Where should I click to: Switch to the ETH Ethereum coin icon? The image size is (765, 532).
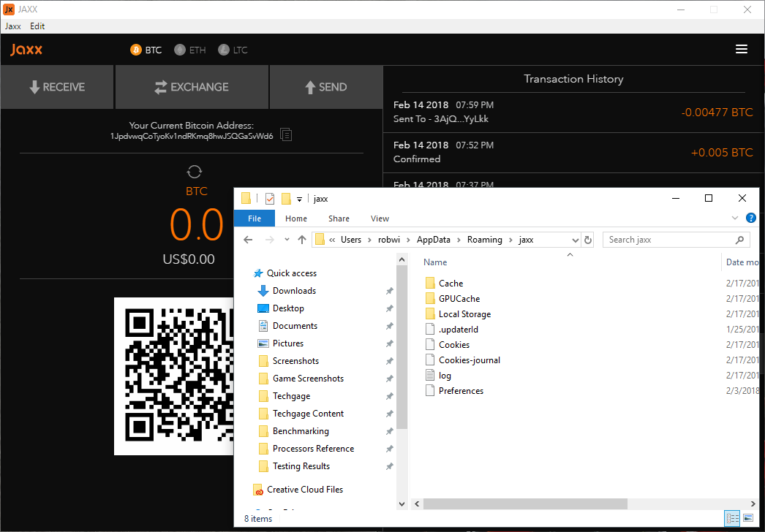click(x=180, y=50)
